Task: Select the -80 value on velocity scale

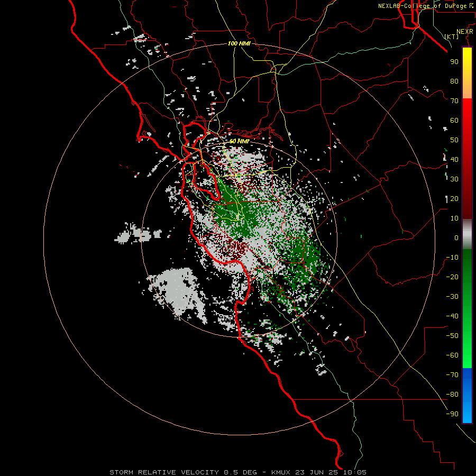Action: (452, 395)
